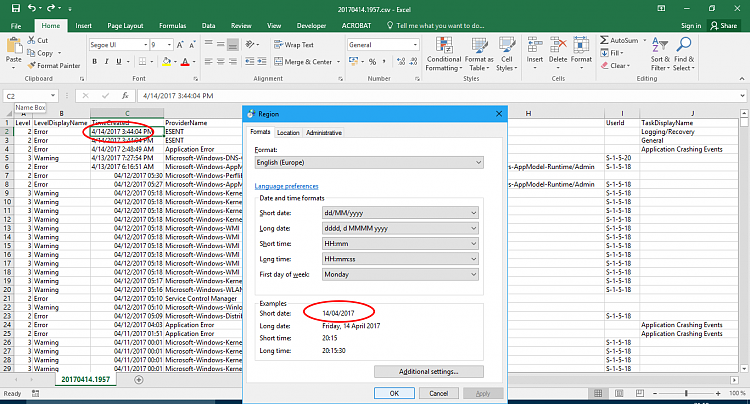Apply Comma Style format
Viewport: 750px width, 404px height.
click(x=384, y=62)
